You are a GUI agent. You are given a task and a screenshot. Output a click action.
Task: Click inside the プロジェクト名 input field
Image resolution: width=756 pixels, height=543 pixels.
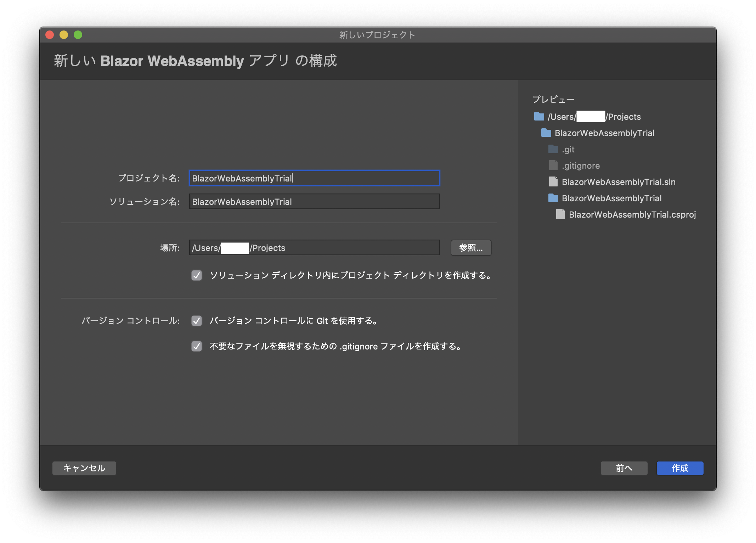(x=314, y=178)
